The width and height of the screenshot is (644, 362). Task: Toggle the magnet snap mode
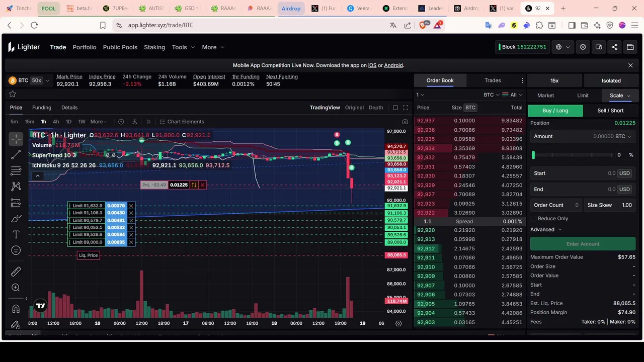[x=16, y=309]
